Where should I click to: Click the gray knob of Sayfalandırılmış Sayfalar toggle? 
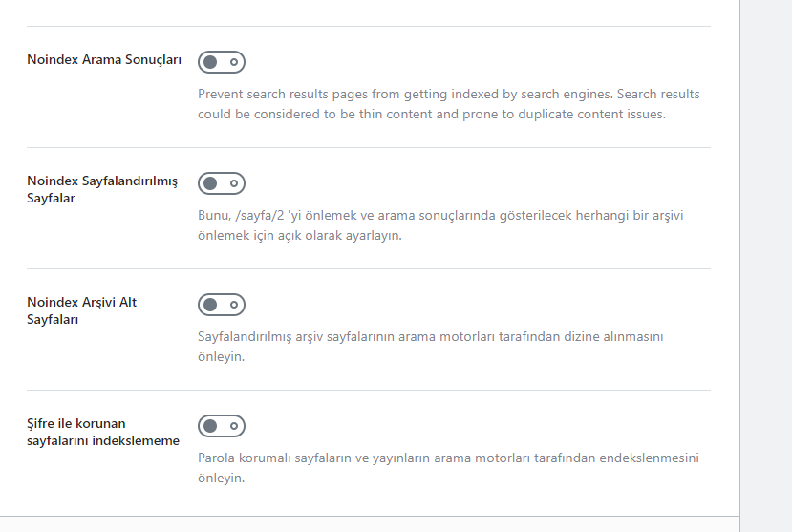(x=210, y=183)
